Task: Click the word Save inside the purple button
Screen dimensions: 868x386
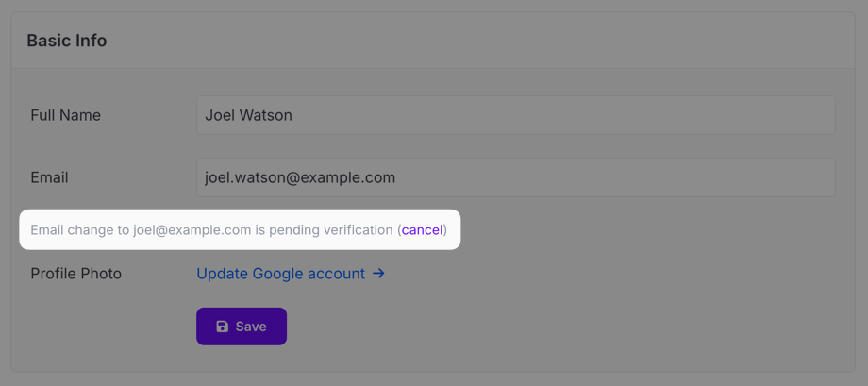Action: (x=251, y=327)
